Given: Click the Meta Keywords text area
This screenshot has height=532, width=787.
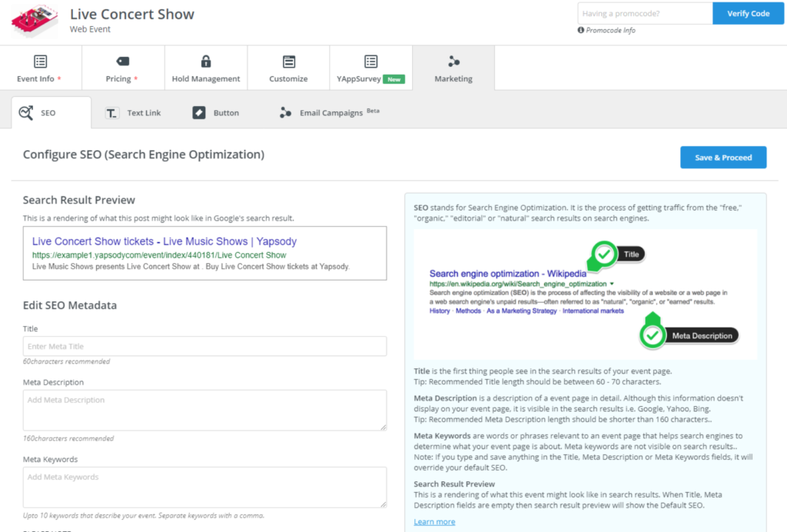Looking at the screenshot, I should 204,487.
